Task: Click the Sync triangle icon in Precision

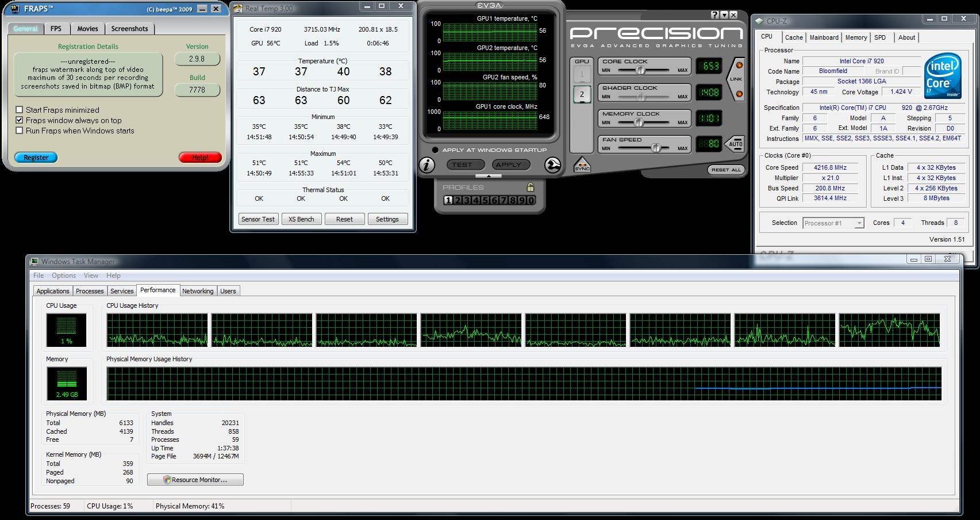Action: tap(582, 166)
